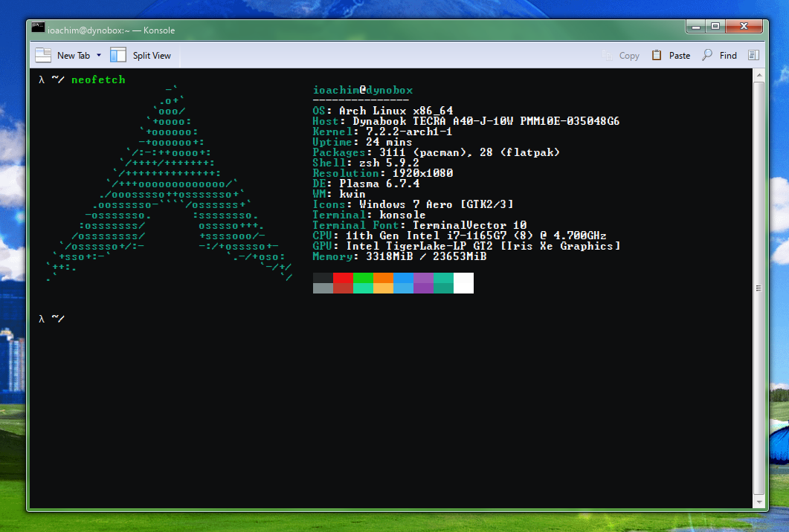
Task: Click the Paste clipboard icon
Action: click(x=657, y=55)
